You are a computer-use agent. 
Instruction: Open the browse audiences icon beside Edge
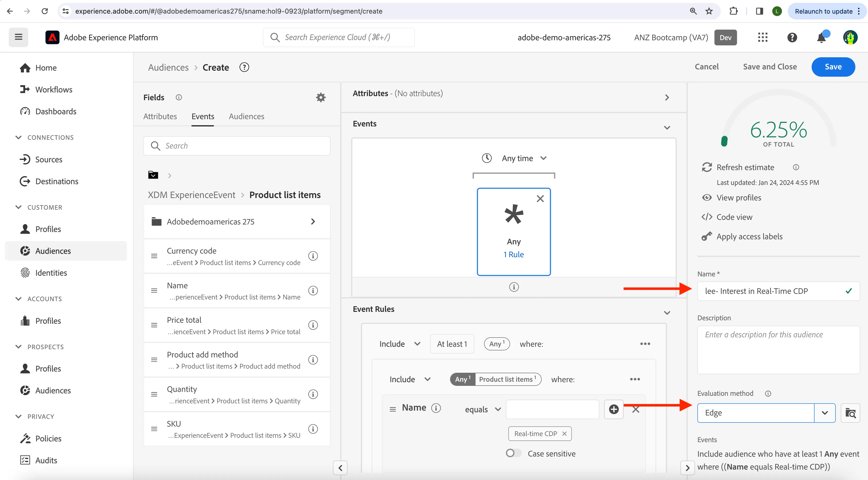point(850,413)
